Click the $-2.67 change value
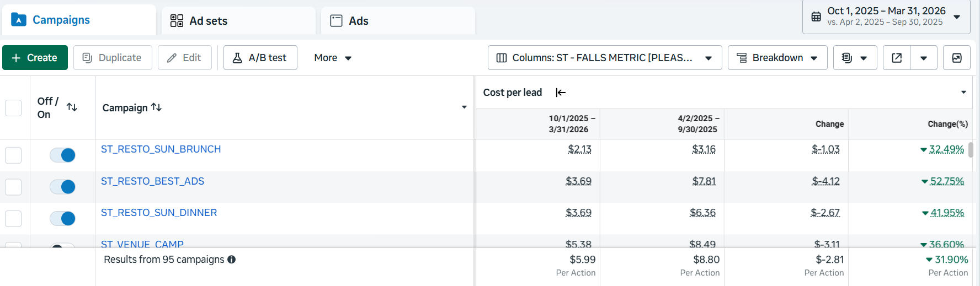Image resolution: width=980 pixels, height=286 pixels. coord(825,213)
